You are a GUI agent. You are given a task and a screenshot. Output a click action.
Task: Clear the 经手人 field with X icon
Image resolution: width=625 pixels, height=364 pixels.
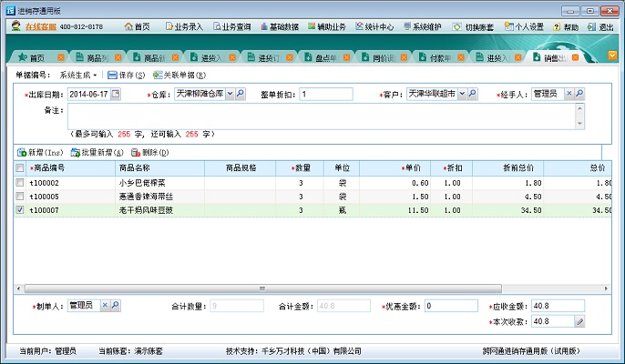click(569, 94)
